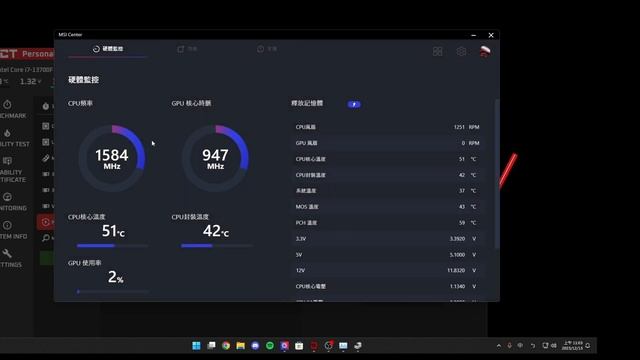
Task: Click the CPU封裝溫度 42°C progress bar
Action: (217, 246)
